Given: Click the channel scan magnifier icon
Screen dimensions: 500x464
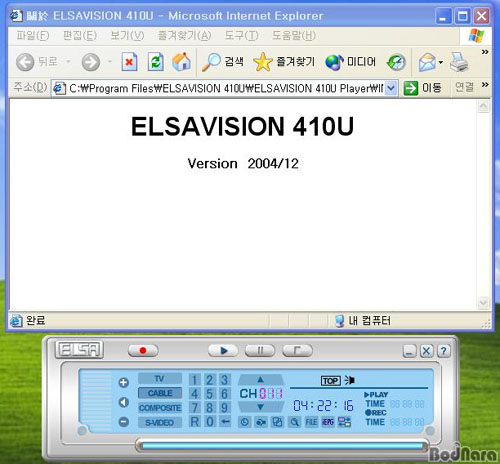Looking at the screenshot, I should pyautogui.click(x=294, y=422).
